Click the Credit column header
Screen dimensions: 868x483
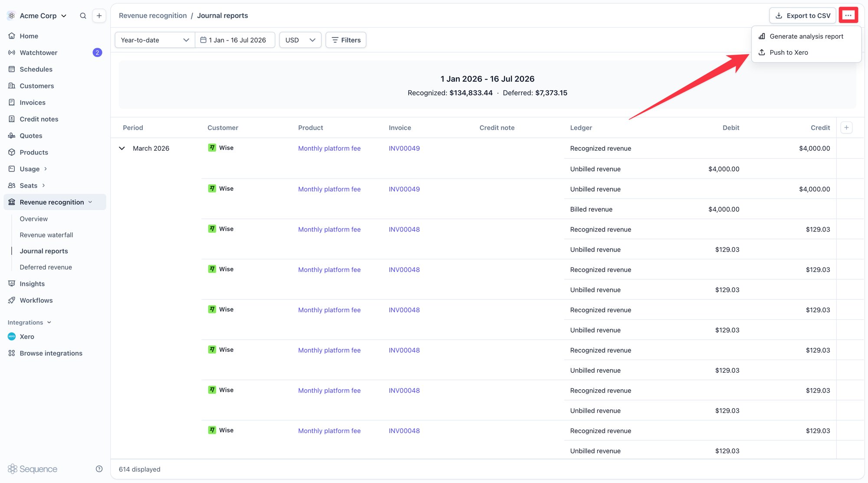pos(820,128)
